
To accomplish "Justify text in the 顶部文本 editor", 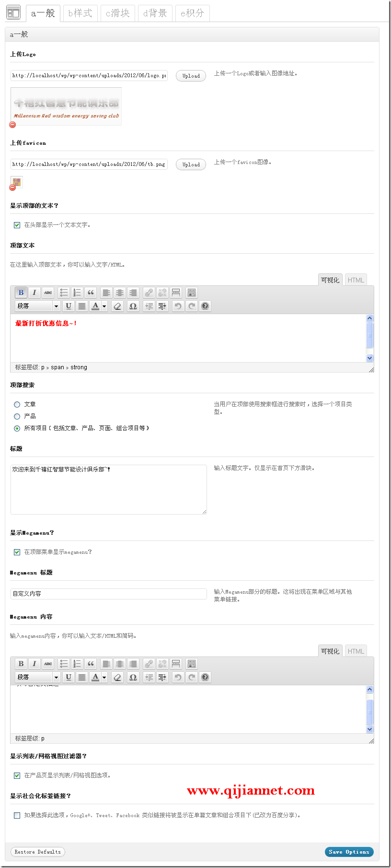I will coord(82,306).
